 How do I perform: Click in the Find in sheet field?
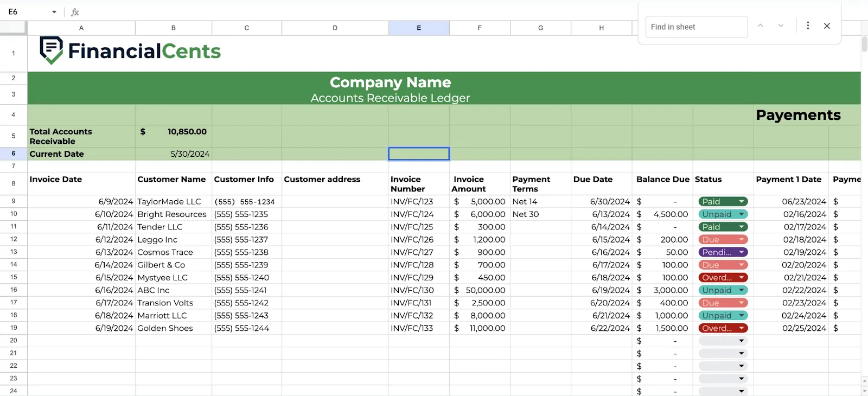coord(696,27)
